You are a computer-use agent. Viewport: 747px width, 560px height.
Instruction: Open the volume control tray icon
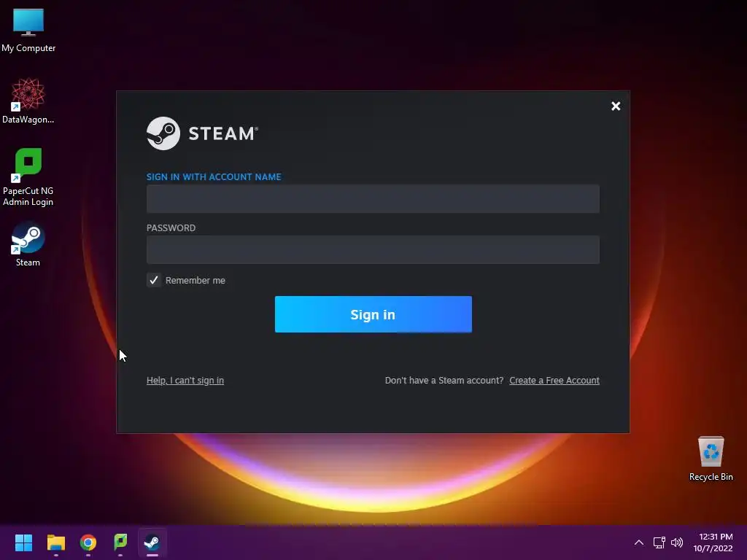coord(677,542)
